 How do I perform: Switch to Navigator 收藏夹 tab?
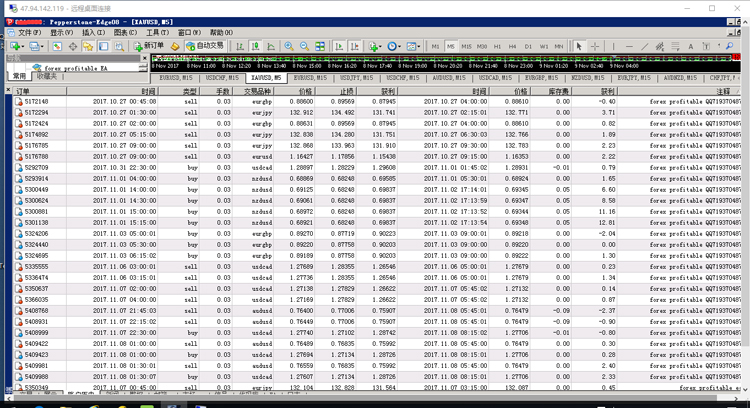click(47, 77)
